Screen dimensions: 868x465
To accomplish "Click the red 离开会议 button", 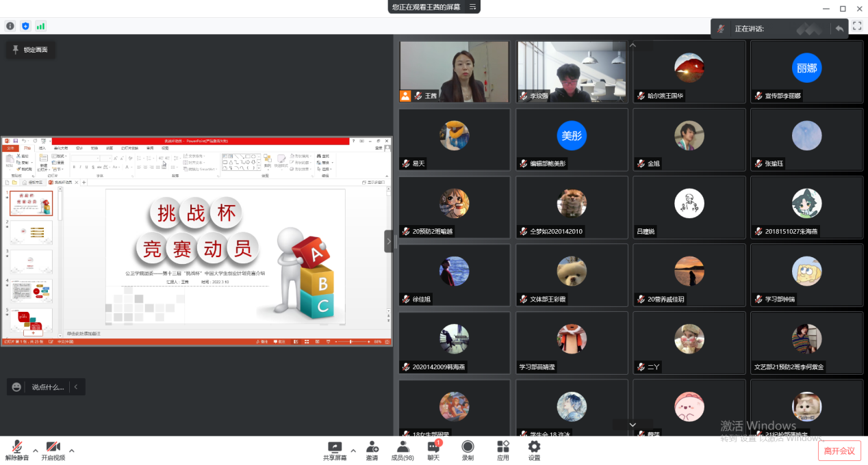I will (839, 451).
